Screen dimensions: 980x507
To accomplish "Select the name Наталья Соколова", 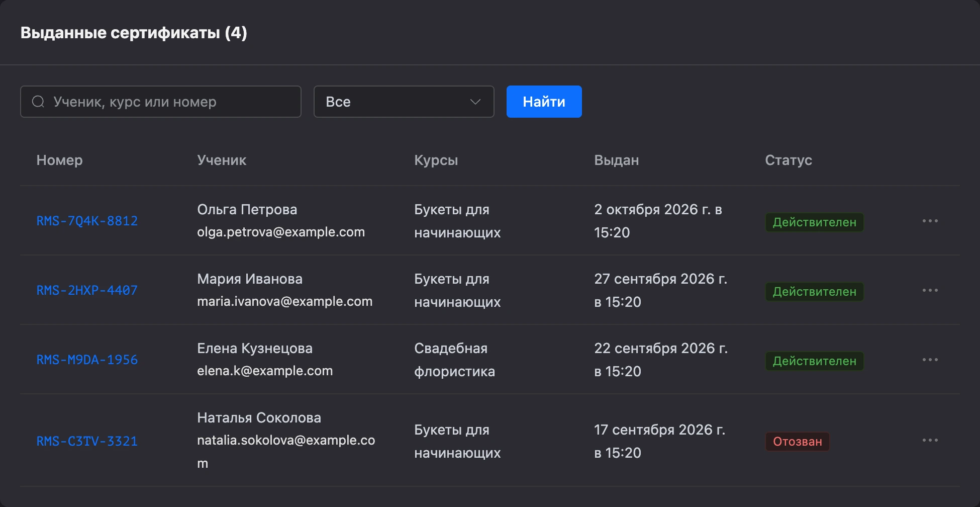I will pos(259,417).
